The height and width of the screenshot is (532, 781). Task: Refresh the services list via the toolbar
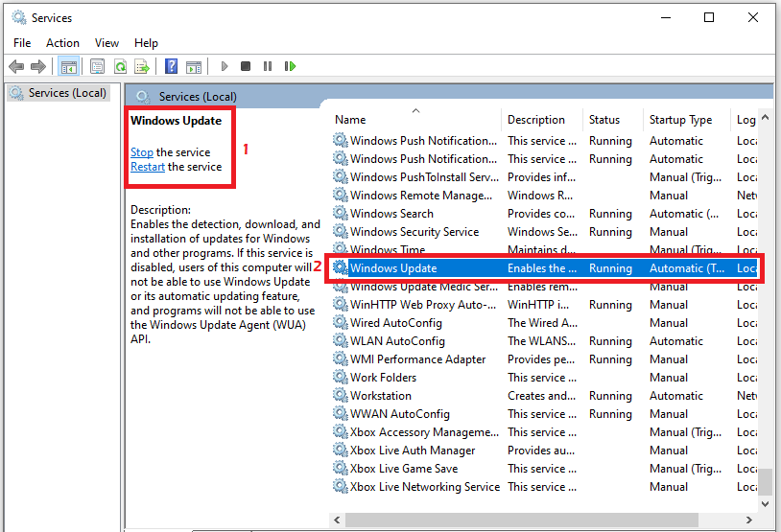pyautogui.click(x=120, y=66)
